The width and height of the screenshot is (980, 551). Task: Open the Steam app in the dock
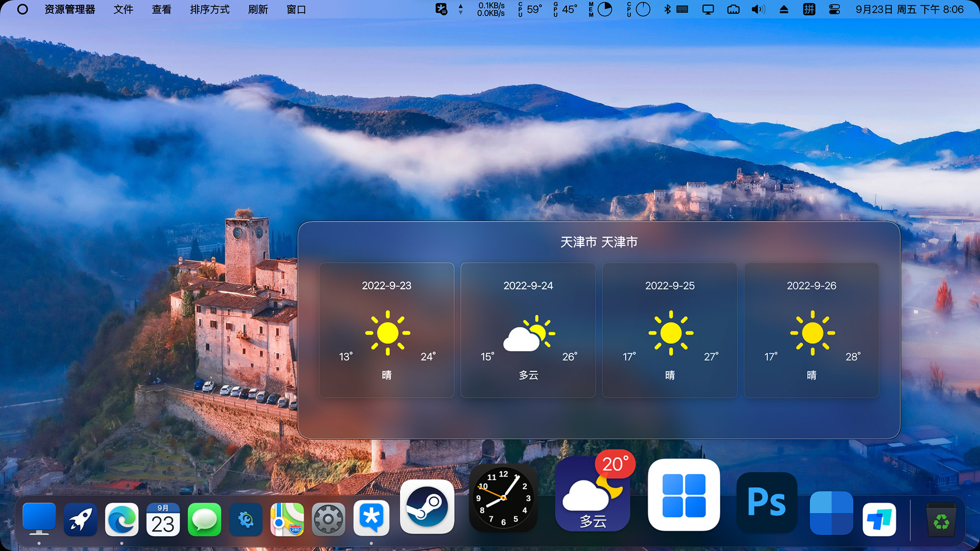pyautogui.click(x=427, y=506)
